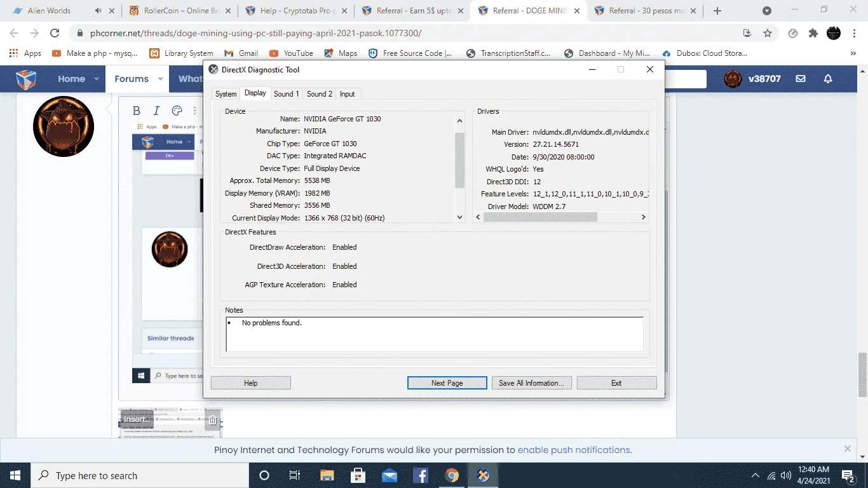868x488 pixels.
Task: Expand the Forums dropdown arrow
Action: point(160,79)
